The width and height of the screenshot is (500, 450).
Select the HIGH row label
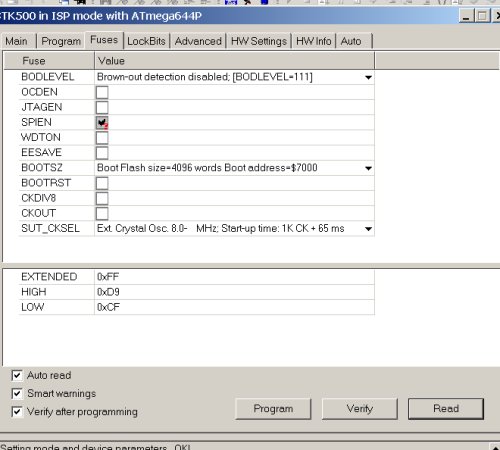coord(34,292)
